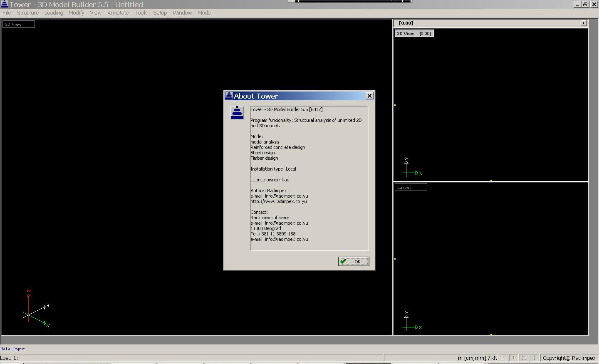The height and width of the screenshot is (364, 599).
Task: Click the XY axis icon in the Layout view
Action: point(412,322)
